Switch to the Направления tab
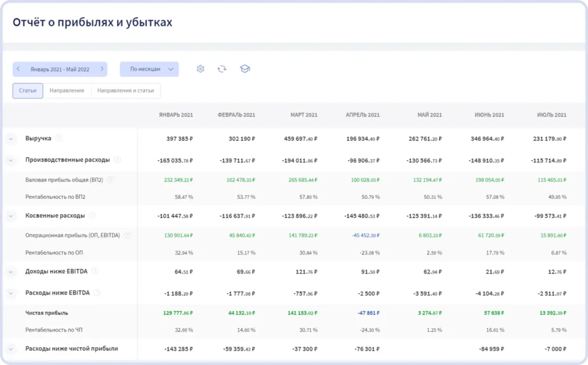The width and height of the screenshot is (588, 365). click(67, 90)
